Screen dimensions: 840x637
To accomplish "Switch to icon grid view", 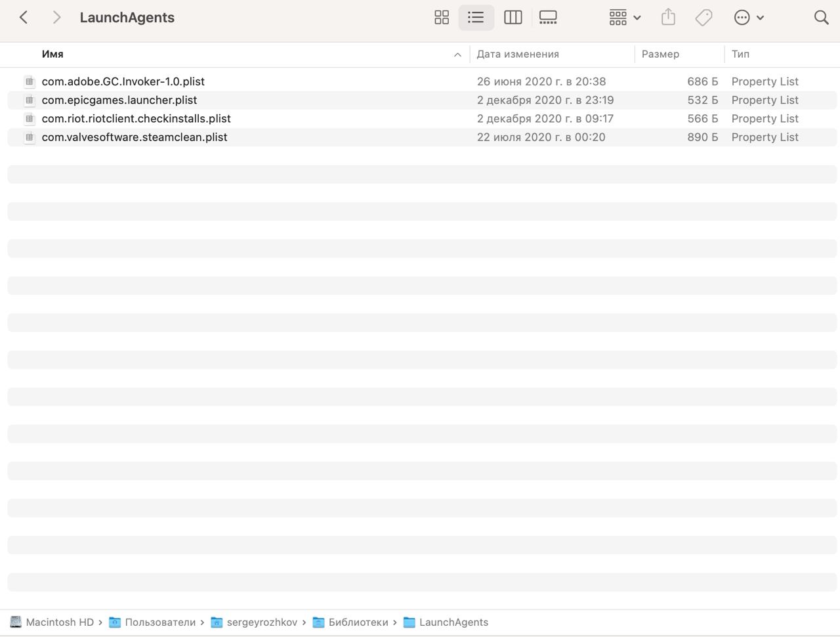I will 442,18.
